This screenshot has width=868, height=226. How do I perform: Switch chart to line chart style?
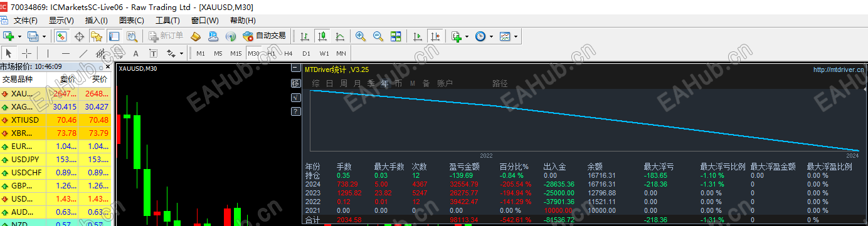click(x=340, y=36)
